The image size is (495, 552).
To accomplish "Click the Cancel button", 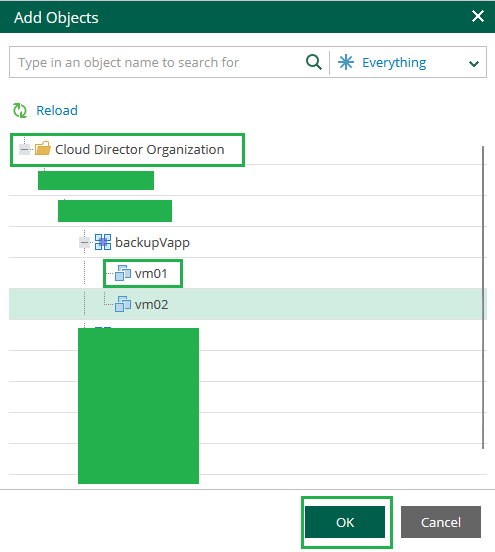I will pos(441,522).
